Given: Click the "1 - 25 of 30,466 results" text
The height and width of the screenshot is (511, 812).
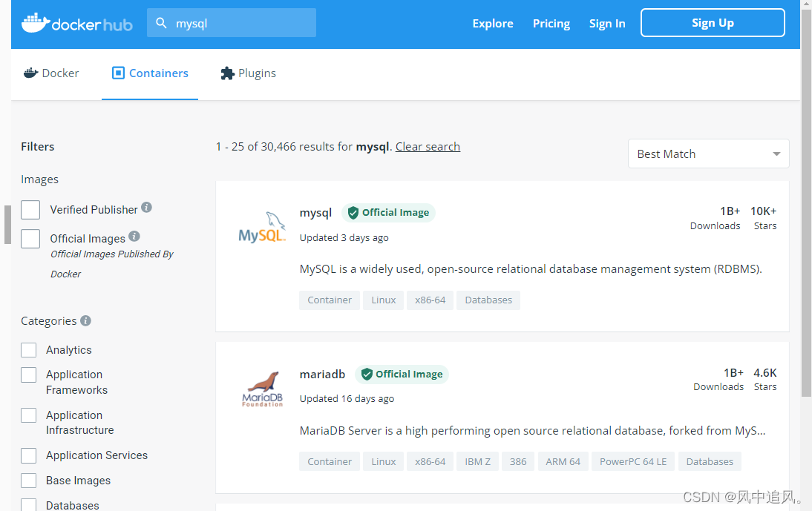Looking at the screenshot, I should click(284, 146).
